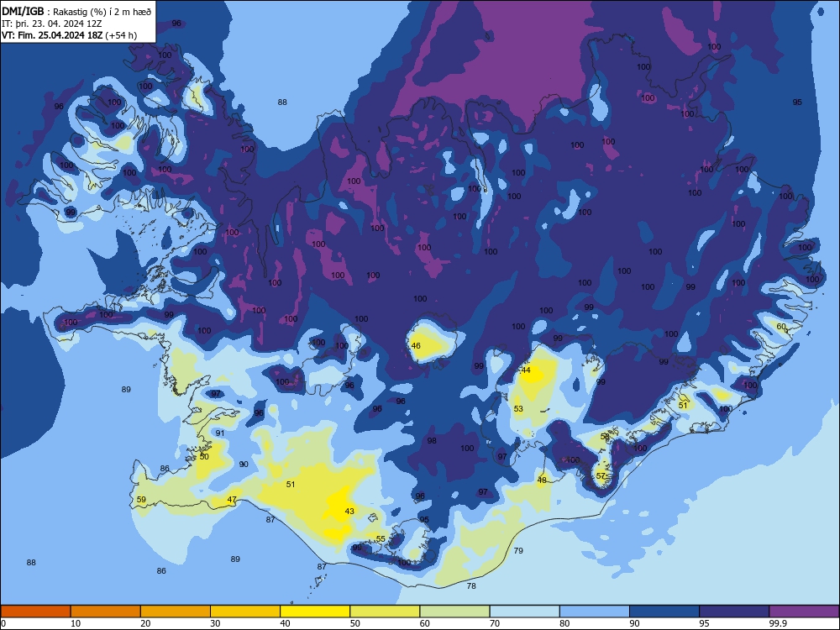
Task: Select the map value '79' off the south coast
Action: pyautogui.click(x=518, y=551)
